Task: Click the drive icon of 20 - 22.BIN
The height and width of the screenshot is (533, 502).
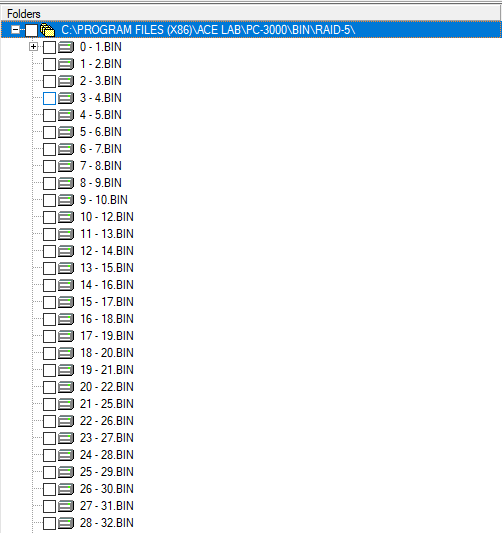Action: 66,387
